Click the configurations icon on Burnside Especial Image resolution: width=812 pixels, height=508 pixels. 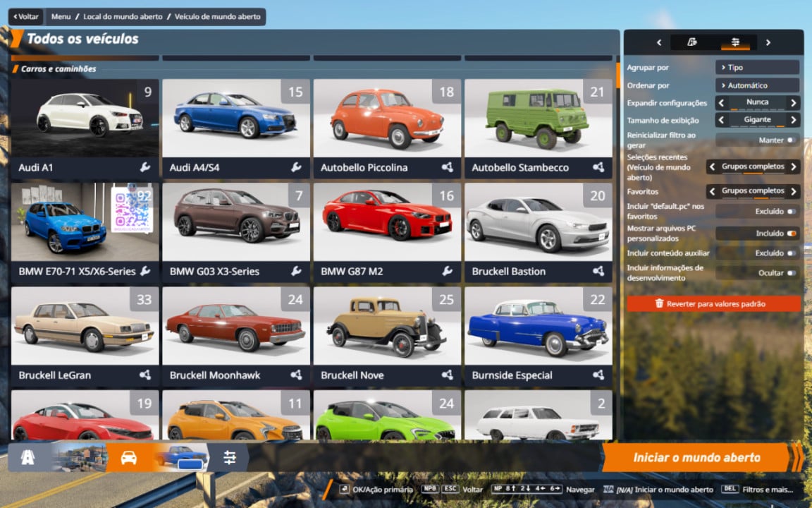click(598, 375)
